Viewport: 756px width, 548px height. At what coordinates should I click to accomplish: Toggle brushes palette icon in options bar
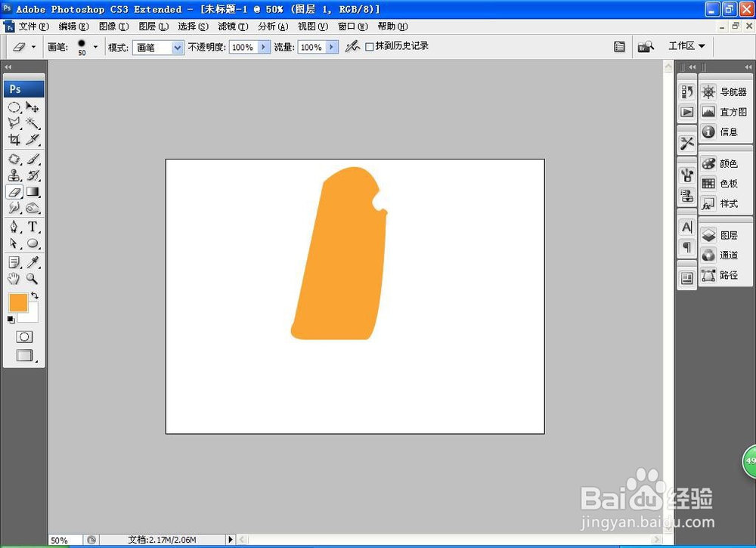[620, 47]
